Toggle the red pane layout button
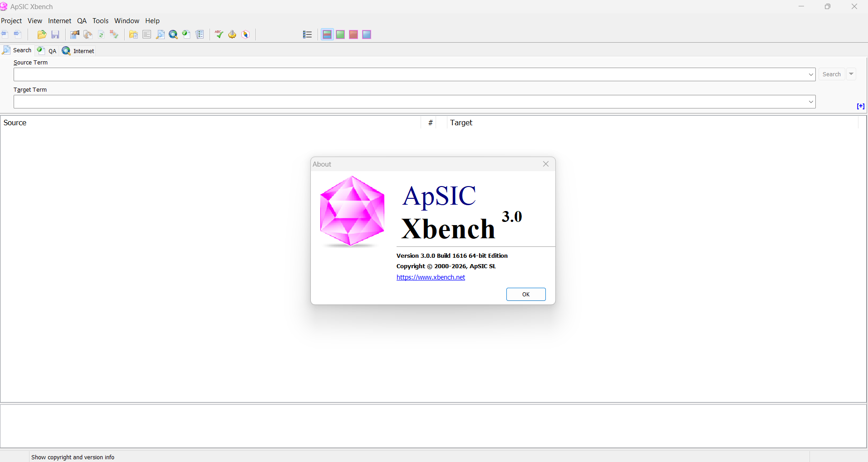The height and width of the screenshot is (462, 868). point(353,34)
